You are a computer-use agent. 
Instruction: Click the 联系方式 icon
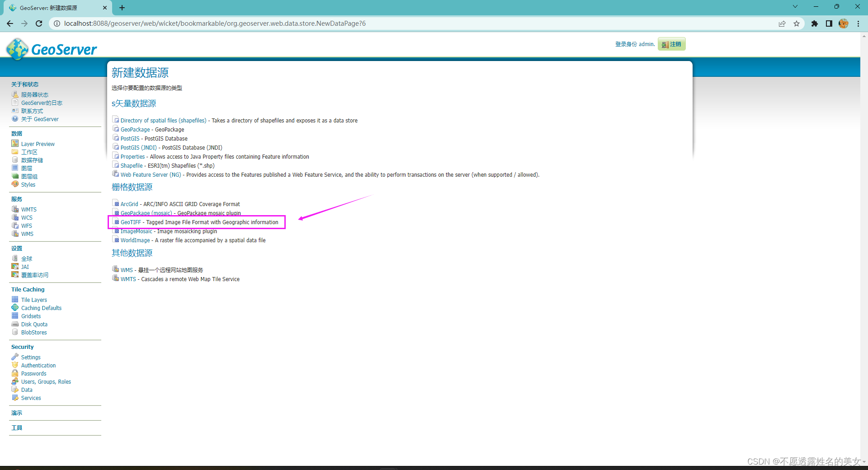(15, 111)
